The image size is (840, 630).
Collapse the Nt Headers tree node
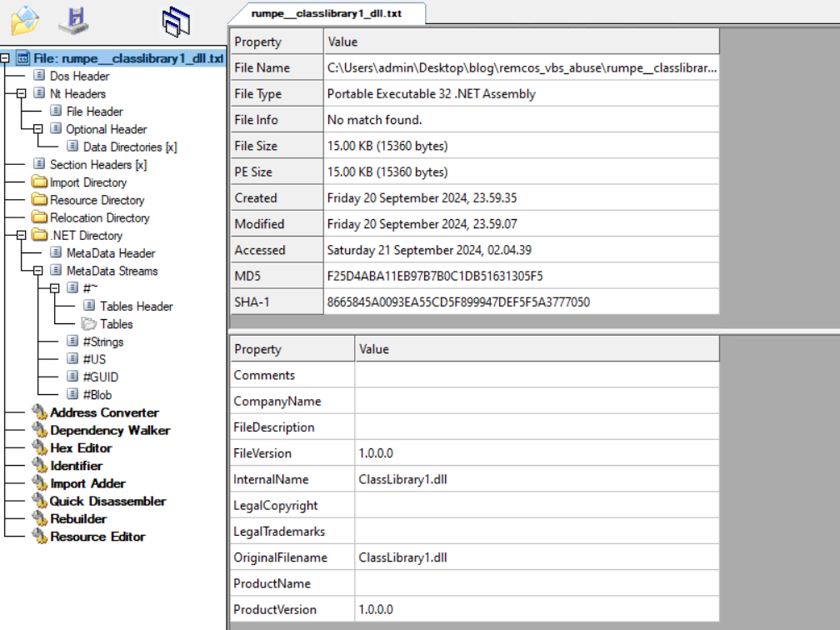click(22, 94)
